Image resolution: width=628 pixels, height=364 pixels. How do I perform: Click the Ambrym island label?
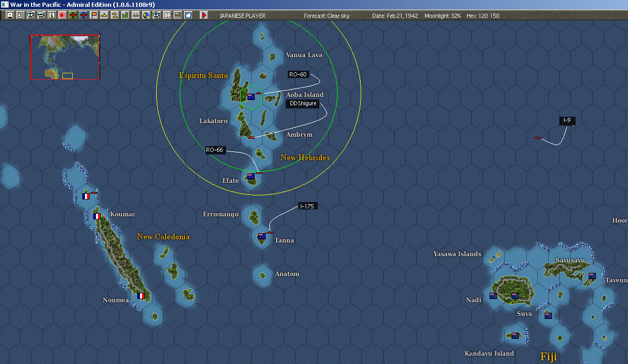(x=299, y=135)
